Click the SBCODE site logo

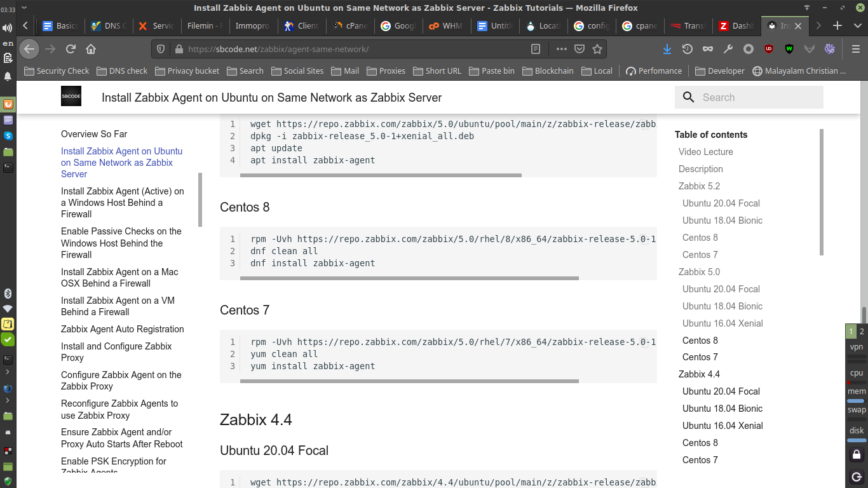71,96
